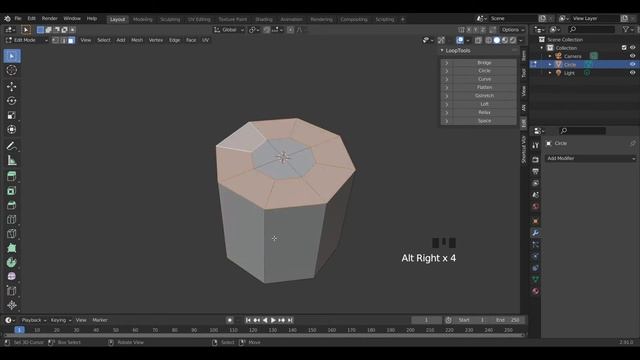This screenshot has height=360, width=640.
Task: Open the Output properties tab
Action: coord(536,171)
